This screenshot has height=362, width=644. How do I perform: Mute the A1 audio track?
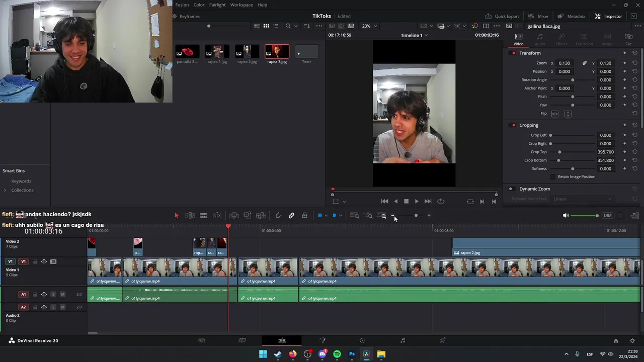coord(62,294)
